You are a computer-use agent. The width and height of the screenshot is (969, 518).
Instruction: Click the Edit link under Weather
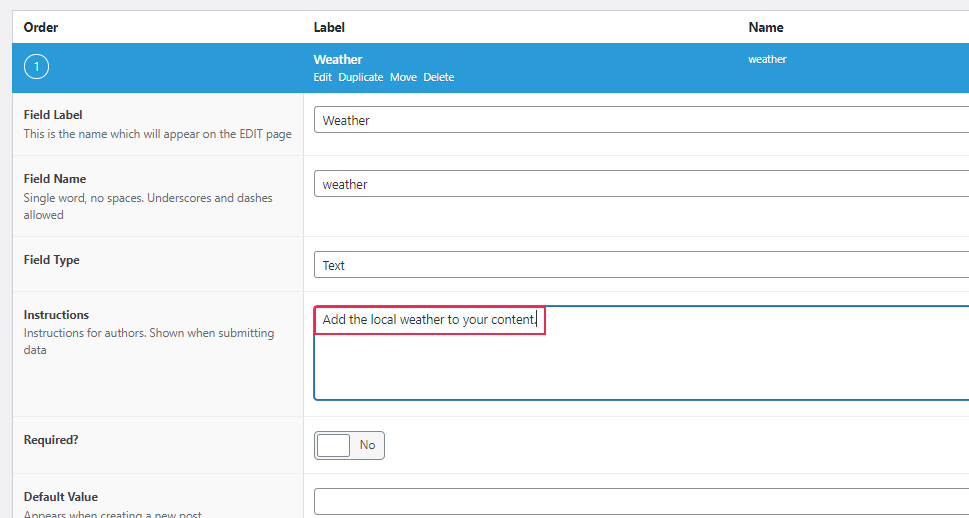[323, 77]
